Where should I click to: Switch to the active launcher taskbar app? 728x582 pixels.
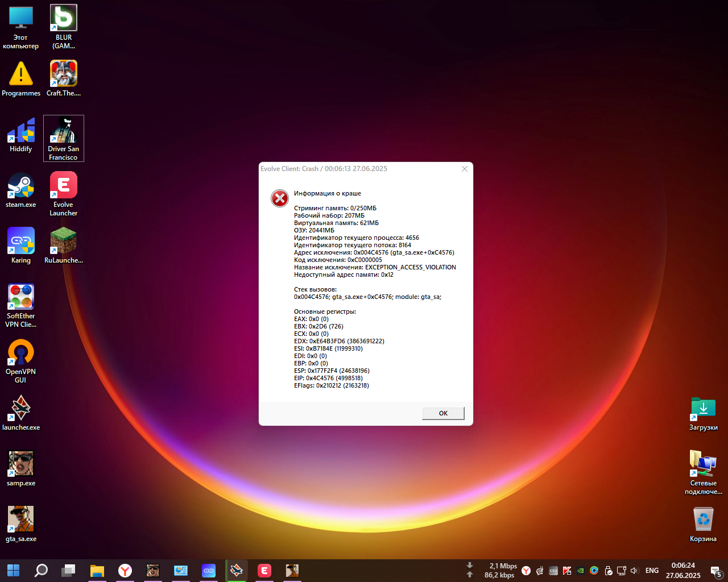click(x=237, y=570)
